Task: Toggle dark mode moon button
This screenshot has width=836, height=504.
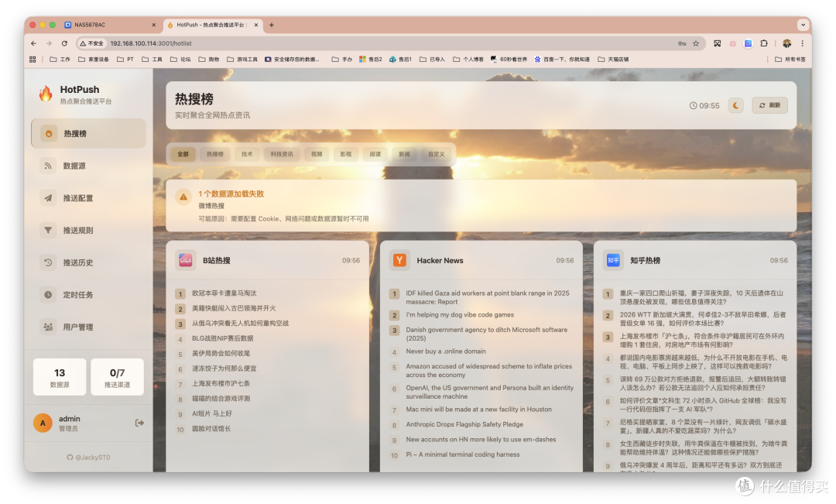Action: 736,105
